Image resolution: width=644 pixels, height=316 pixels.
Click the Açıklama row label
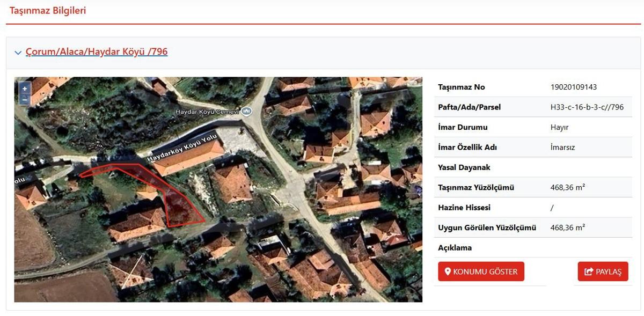[x=455, y=248]
